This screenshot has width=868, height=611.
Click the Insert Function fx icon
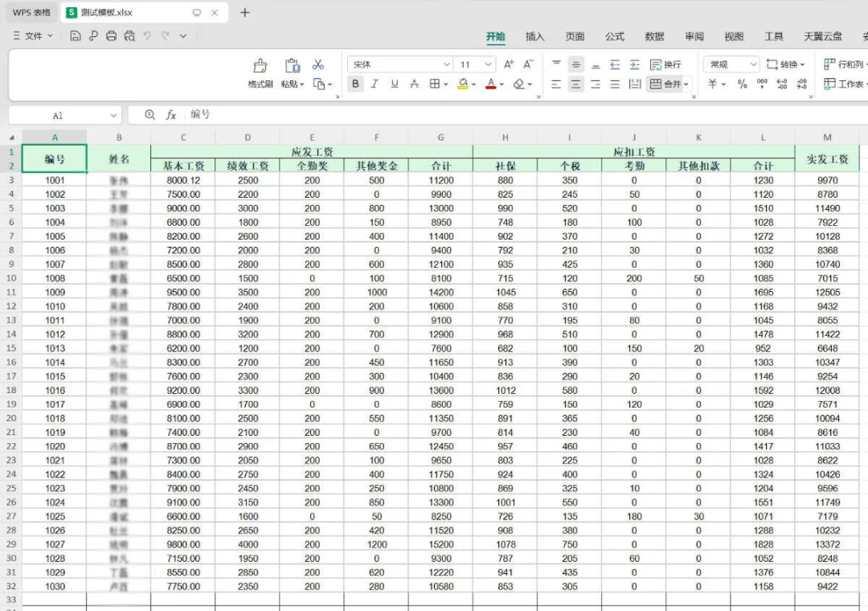coord(170,115)
